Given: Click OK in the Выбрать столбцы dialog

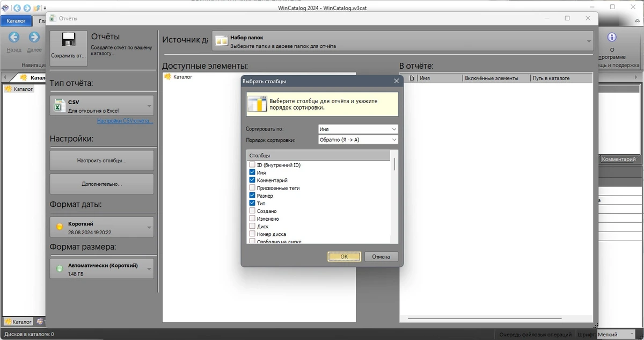Looking at the screenshot, I should pos(344,257).
